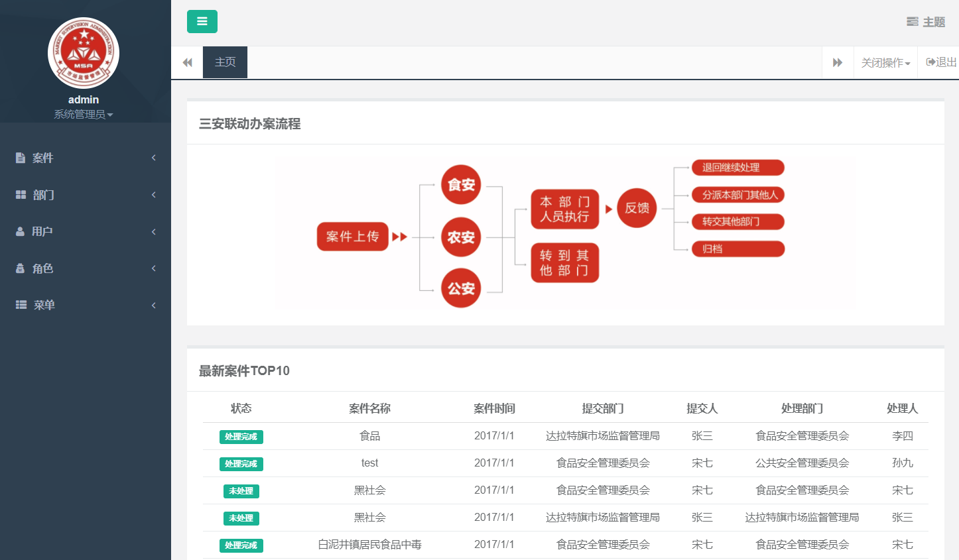
Task: Click 退出 to log out
Action: [x=941, y=62]
